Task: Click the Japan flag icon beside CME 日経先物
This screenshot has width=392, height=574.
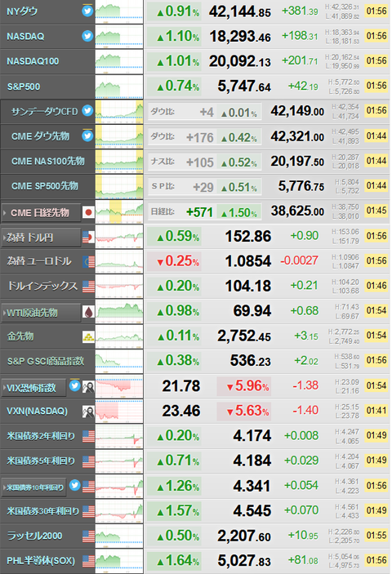Action: [88, 212]
